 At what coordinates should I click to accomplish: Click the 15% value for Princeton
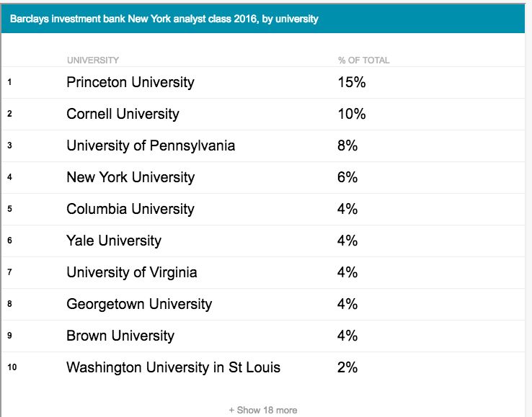pos(352,82)
